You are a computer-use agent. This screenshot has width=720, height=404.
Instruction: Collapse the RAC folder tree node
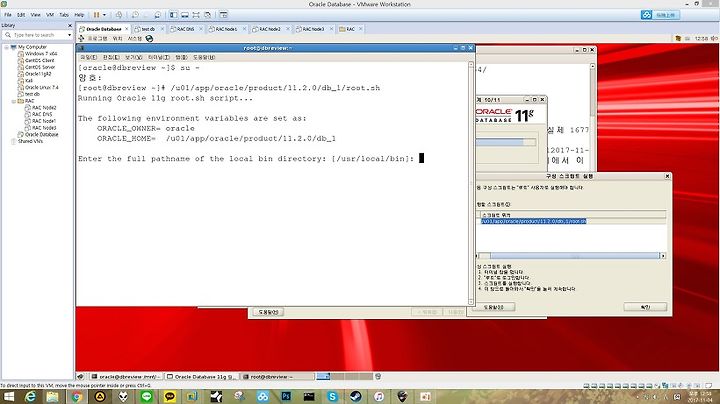[x=13, y=101]
